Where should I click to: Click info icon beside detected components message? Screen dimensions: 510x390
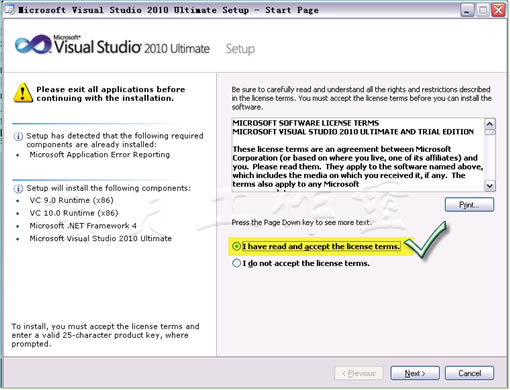click(x=18, y=137)
